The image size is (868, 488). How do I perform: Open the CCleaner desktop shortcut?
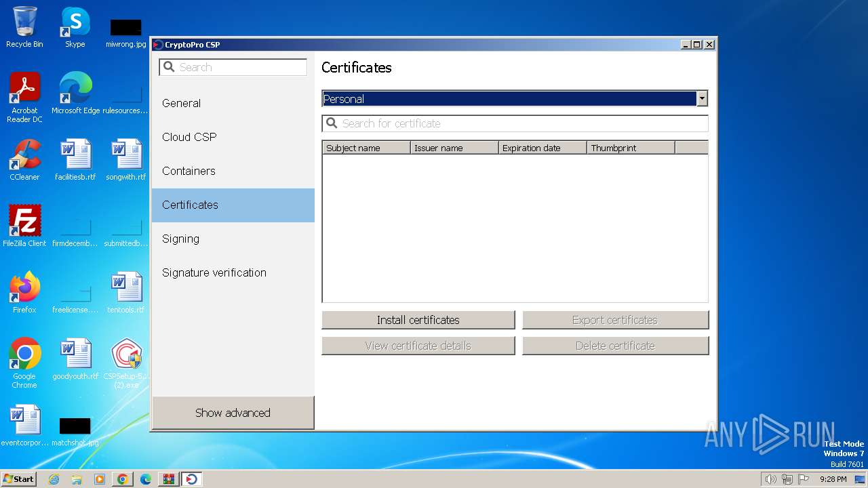click(24, 160)
